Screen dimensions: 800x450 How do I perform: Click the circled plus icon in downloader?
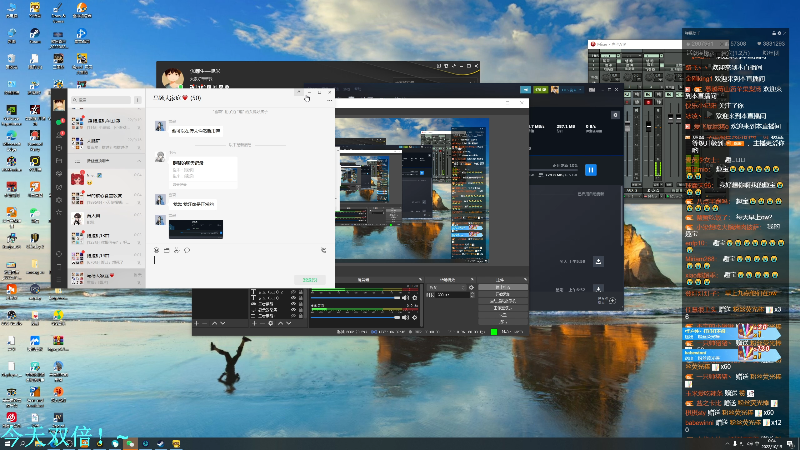[x=612, y=301]
